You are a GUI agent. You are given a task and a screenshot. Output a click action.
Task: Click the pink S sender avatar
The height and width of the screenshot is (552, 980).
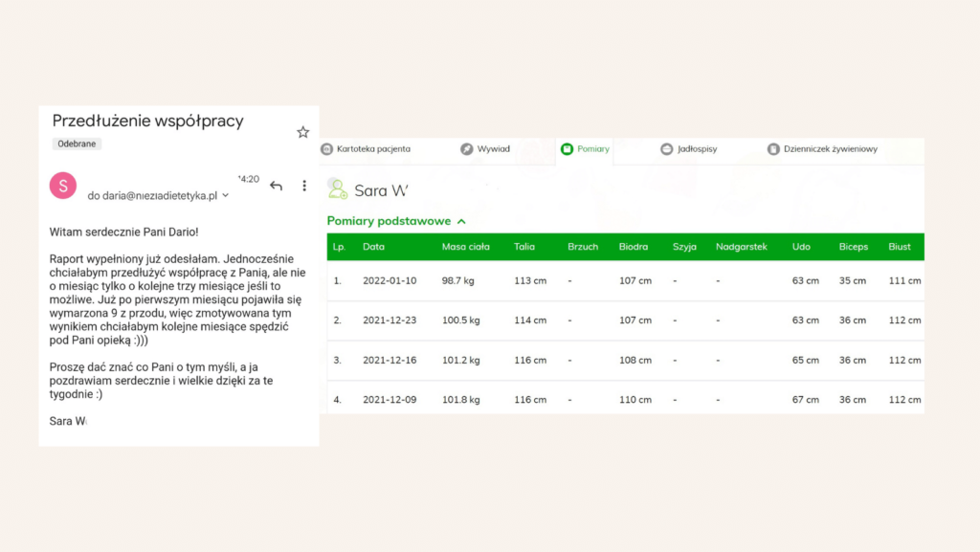(x=63, y=186)
